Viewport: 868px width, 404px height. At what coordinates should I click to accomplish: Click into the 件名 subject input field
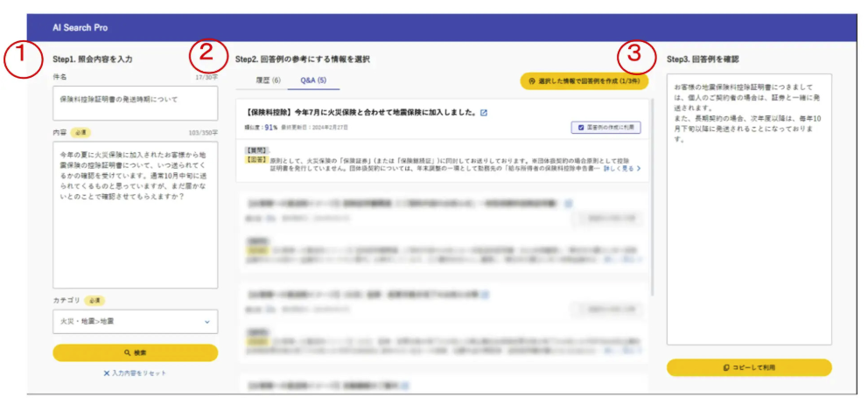(x=135, y=102)
